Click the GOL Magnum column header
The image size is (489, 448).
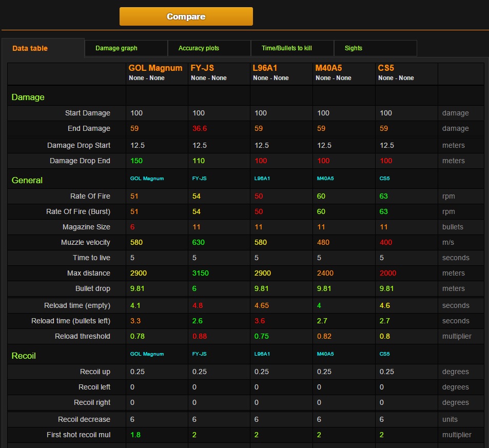tap(155, 68)
